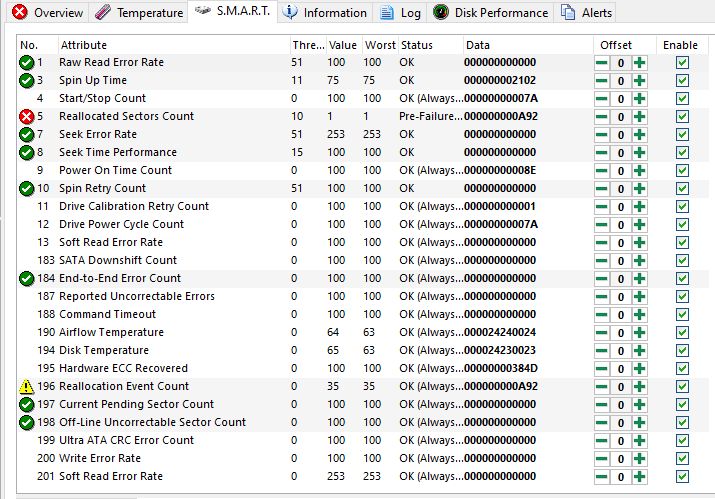Switch to the Temperature tab
This screenshot has width=715, height=499.
click(x=140, y=13)
